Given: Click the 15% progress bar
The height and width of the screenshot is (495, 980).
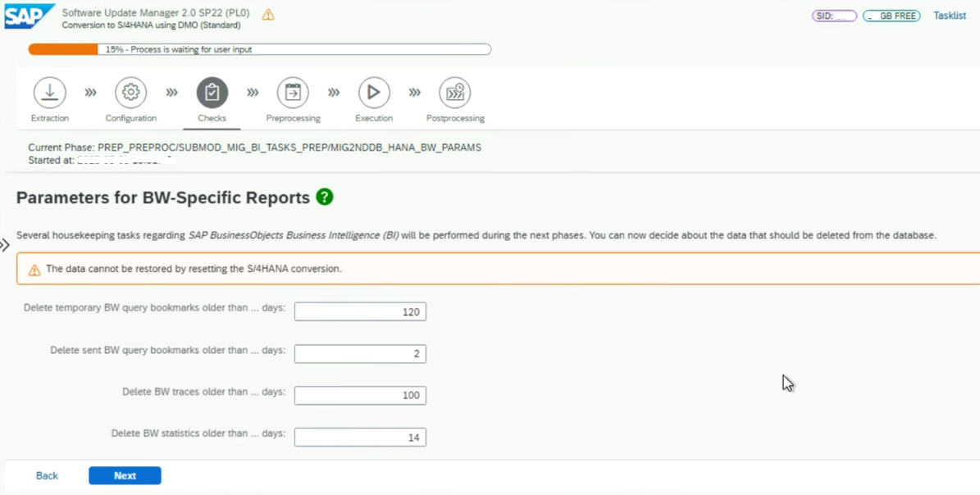Looking at the screenshot, I should [259, 49].
